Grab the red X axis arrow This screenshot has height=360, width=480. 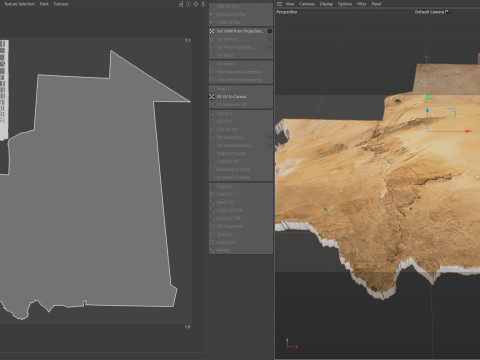[x=468, y=131]
